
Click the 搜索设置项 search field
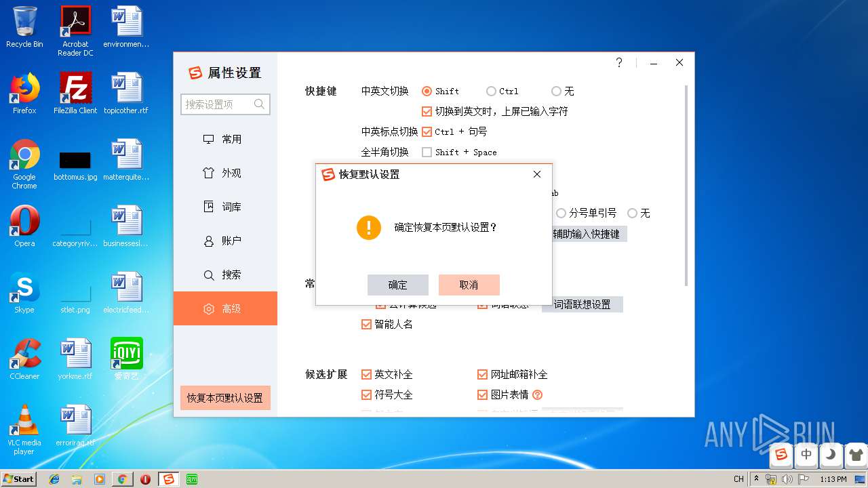click(225, 104)
